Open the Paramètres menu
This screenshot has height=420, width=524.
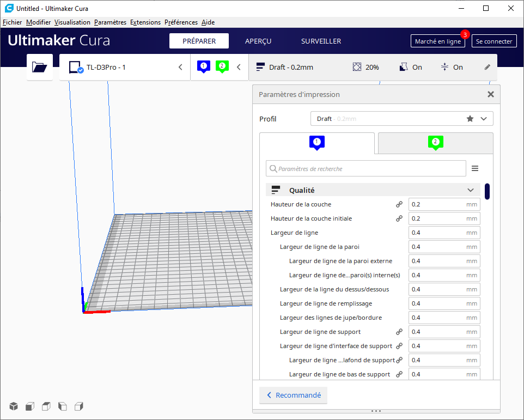110,22
